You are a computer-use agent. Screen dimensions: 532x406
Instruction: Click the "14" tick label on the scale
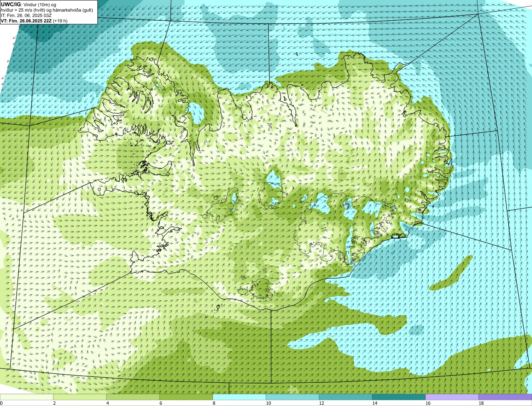tap(375, 403)
